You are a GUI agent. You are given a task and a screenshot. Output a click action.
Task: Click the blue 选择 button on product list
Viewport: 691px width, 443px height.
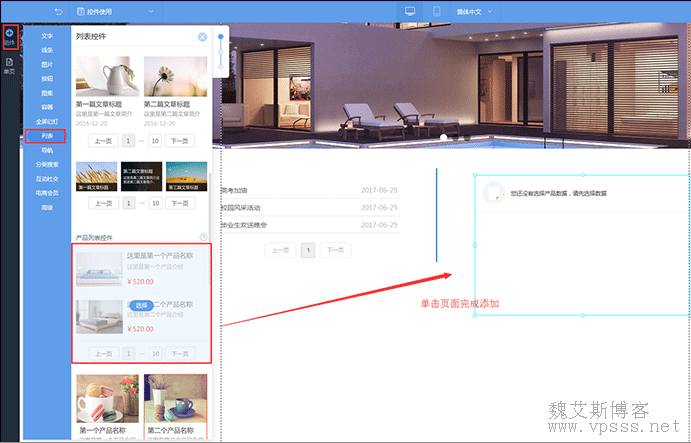point(141,305)
